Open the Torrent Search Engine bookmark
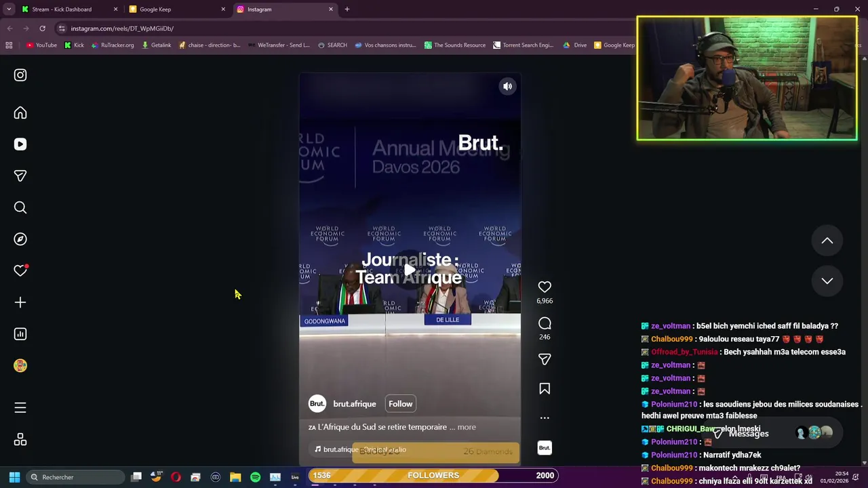Screen dimensions: 868x488 point(524,45)
